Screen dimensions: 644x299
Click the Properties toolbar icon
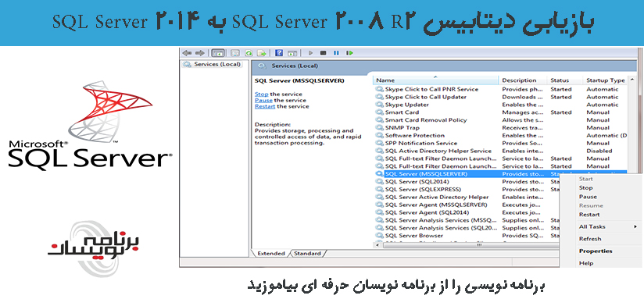click(x=235, y=53)
